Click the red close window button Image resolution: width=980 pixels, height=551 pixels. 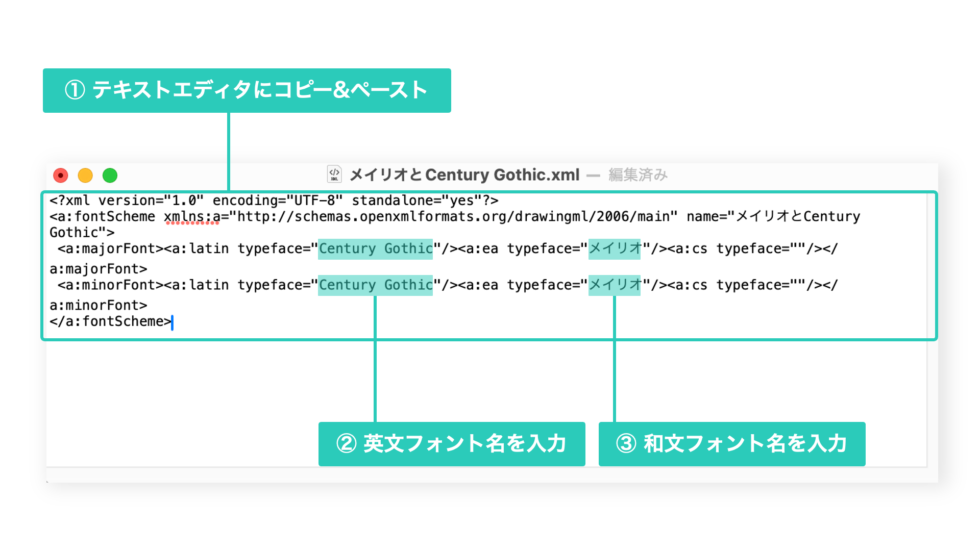61,176
